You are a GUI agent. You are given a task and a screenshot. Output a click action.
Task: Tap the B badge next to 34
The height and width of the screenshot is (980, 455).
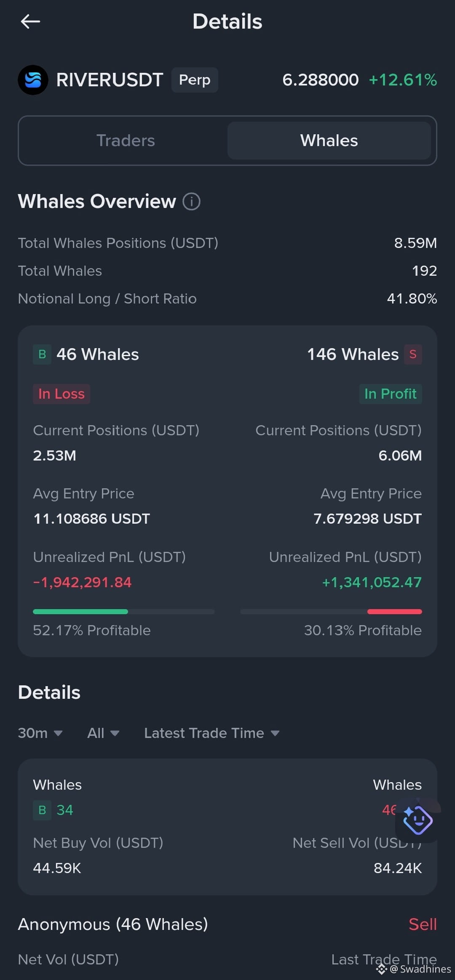coord(42,810)
